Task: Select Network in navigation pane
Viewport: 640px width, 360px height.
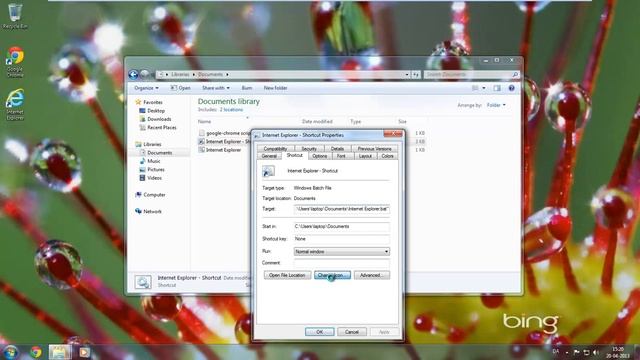Action: (152, 211)
